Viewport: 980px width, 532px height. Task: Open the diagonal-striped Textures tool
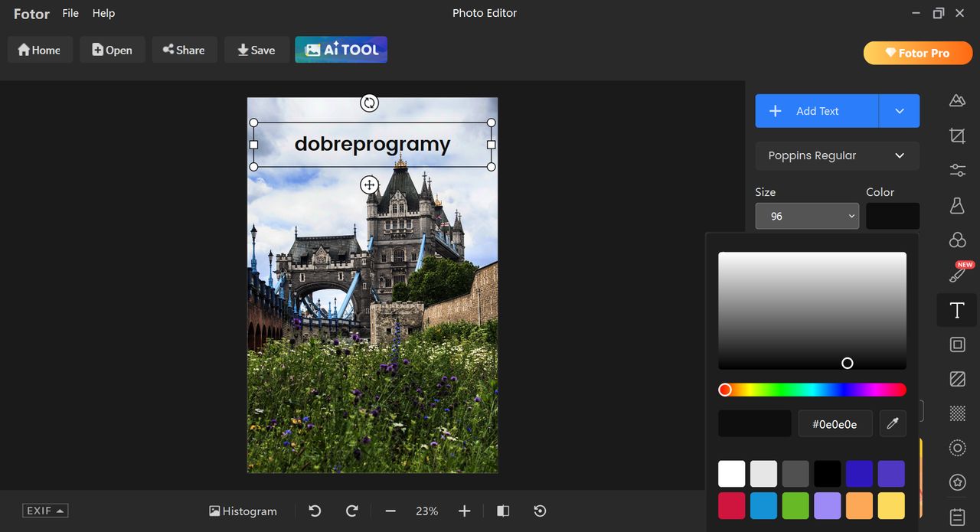[x=957, y=379]
